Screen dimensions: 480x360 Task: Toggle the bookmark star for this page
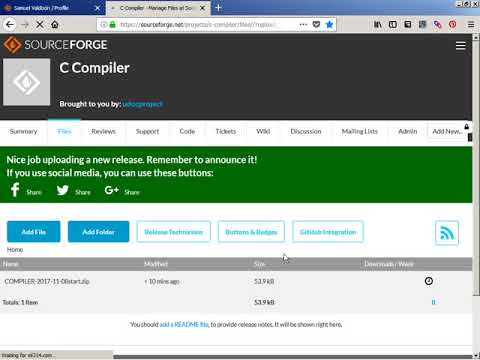coord(329,24)
